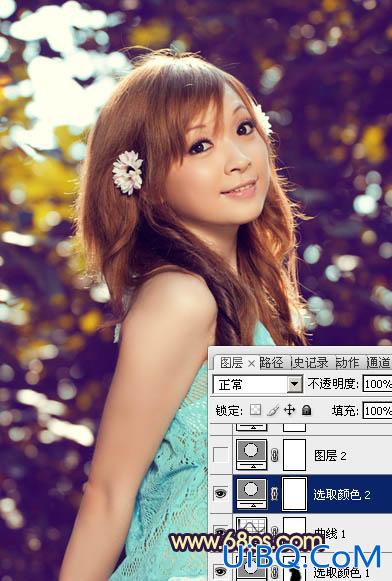Show the hidden 图层 2 layer
This screenshot has height=581, width=392.
pyautogui.click(x=221, y=455)
